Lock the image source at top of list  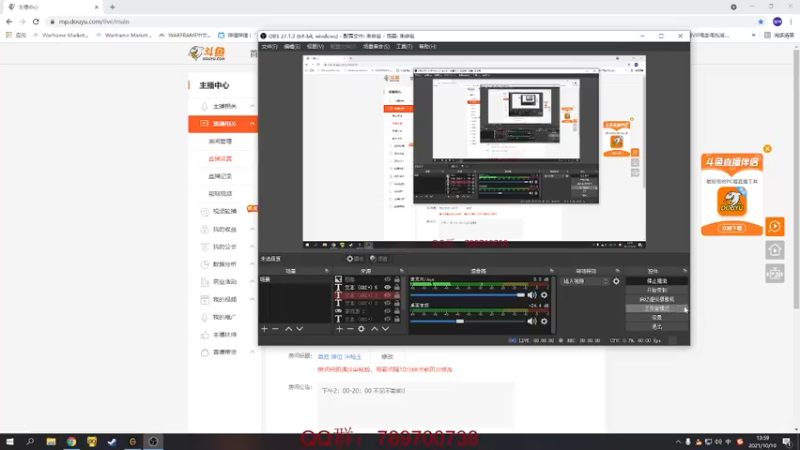(397, 279)
